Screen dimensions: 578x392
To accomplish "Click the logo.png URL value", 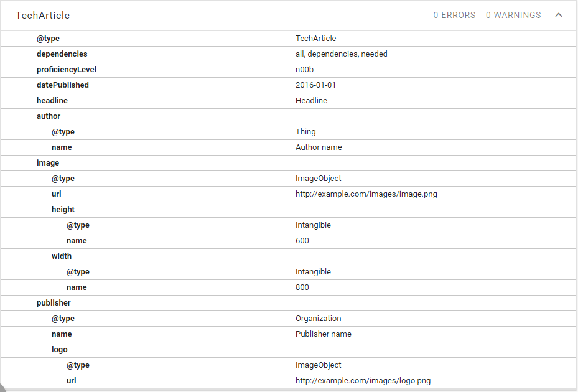I will (x=363, y=381).
